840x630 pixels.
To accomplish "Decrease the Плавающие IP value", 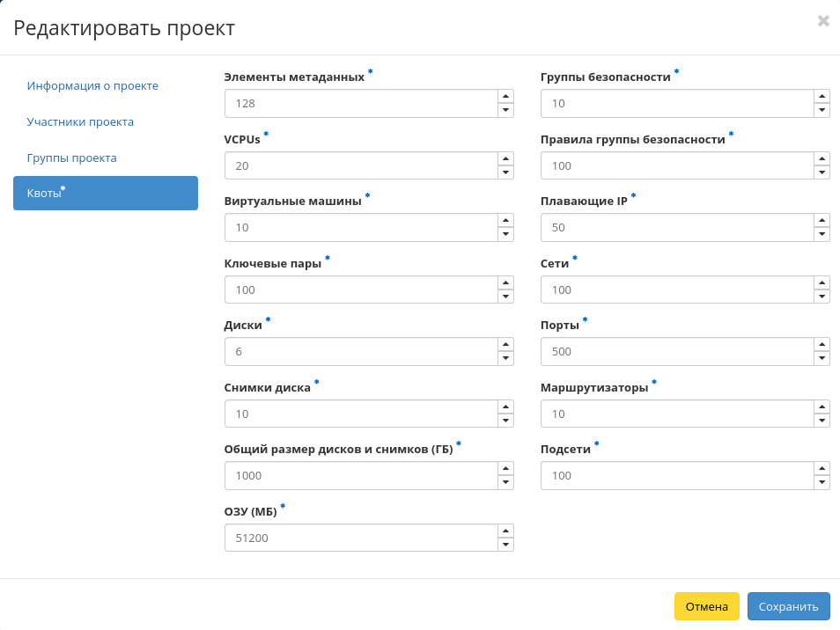I will click(822, 234).
